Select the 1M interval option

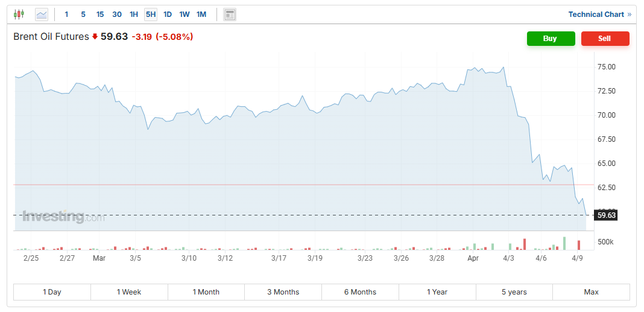201,14
